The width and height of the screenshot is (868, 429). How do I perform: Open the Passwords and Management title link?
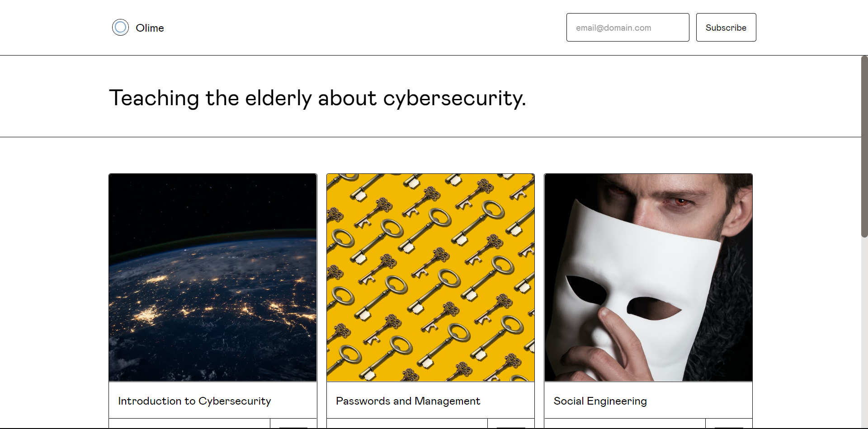pyautogui.click(x=408, y=401)
